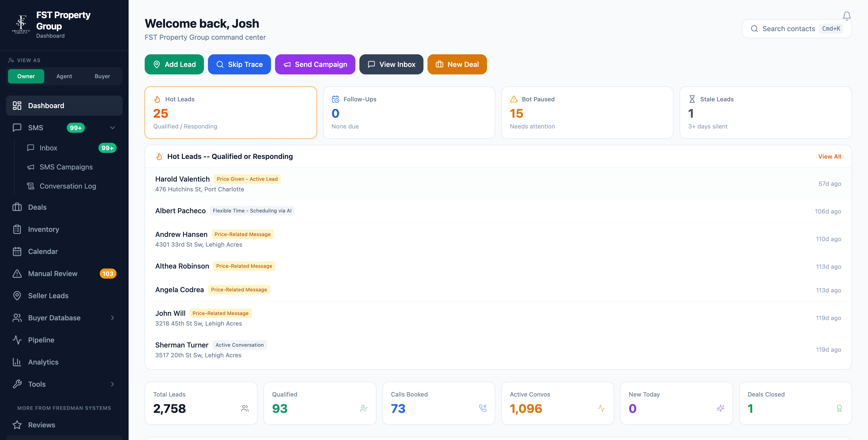Select the Hot Leads summary card
Image resolution: width=868 pixels, height=440 pixels.
pos(231,113)
